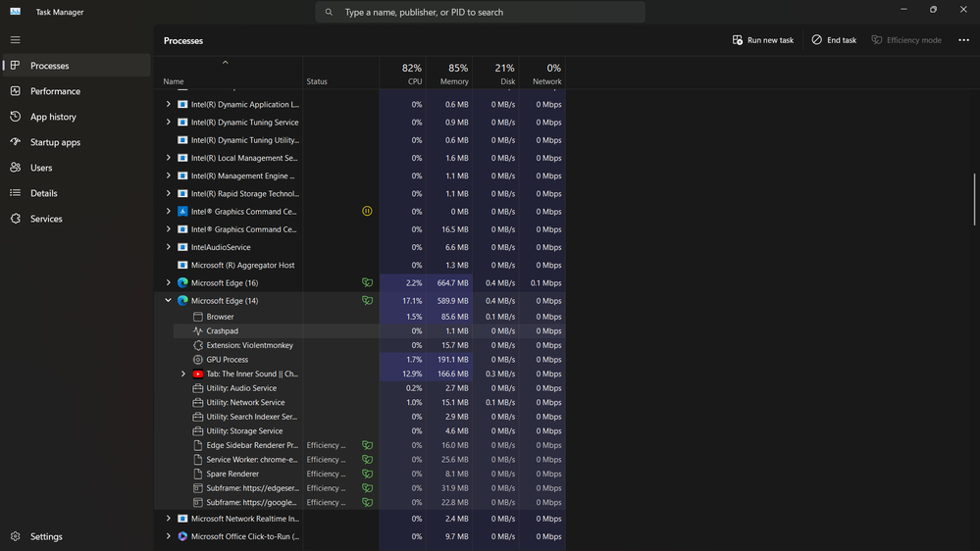Collapse Microsoft Edge (14) group

click(168, 300)
